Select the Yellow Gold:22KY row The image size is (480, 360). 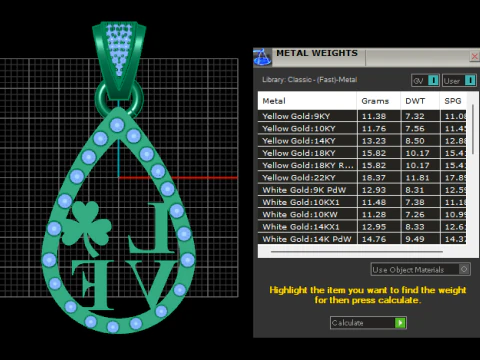[362, 178]
